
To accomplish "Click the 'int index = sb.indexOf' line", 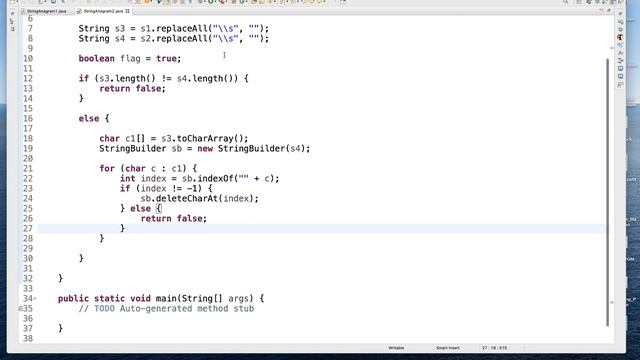I will pos(200,179).
